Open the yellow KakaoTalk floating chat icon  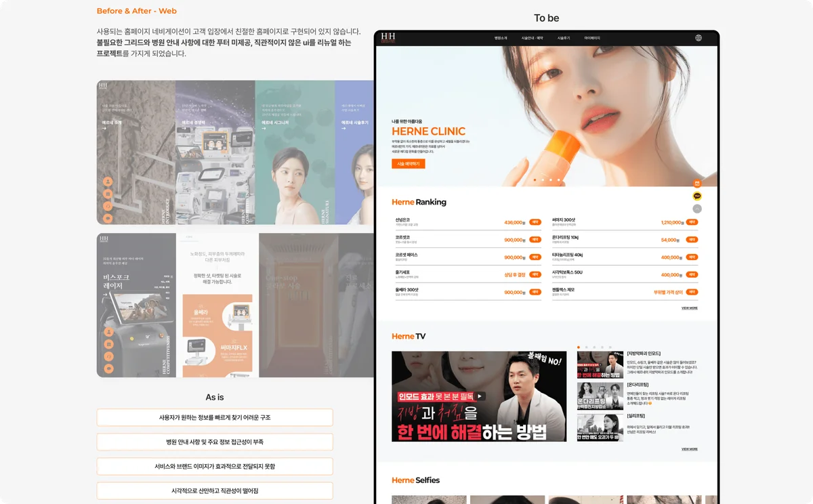[x=697, y=196]
